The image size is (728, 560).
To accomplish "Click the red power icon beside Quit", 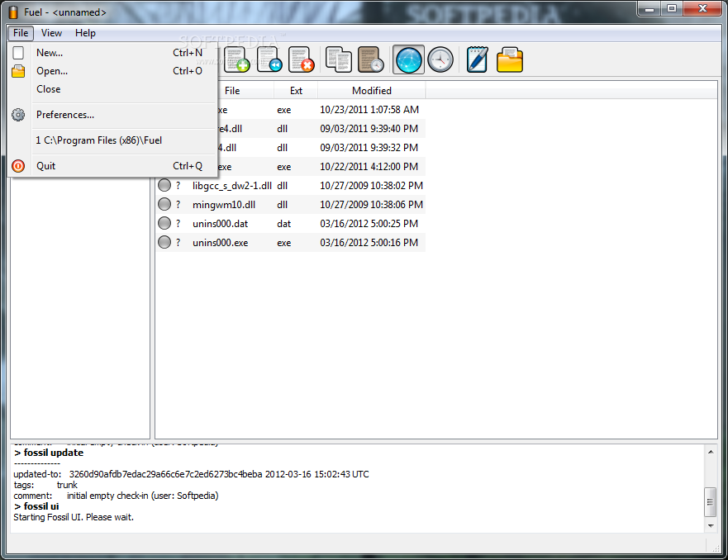I will tap(18, 166).
